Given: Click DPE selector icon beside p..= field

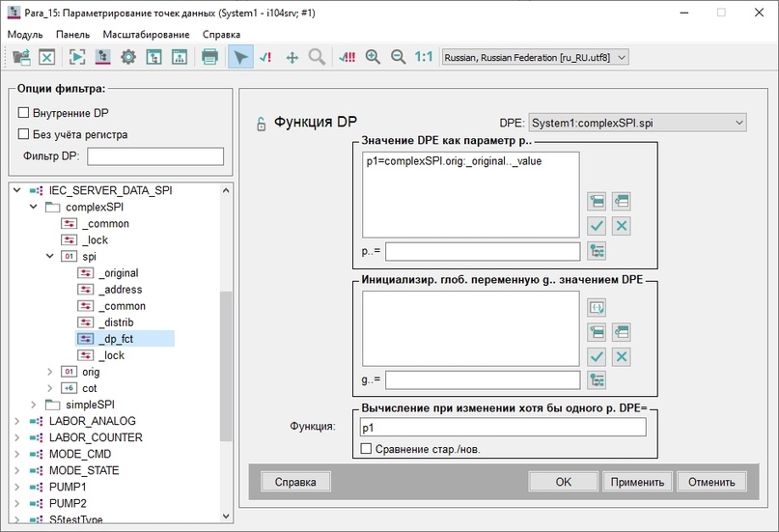Looking at the screenshot, I should pos(597,251).
